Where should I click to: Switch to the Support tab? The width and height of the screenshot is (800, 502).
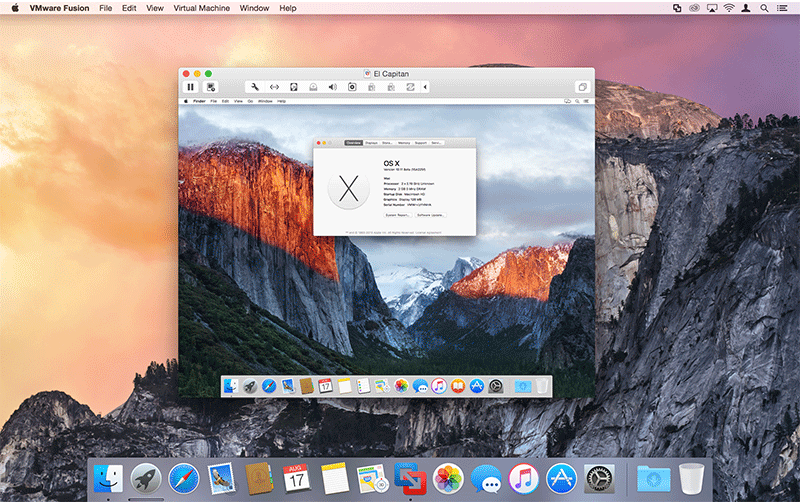point(420,143)
